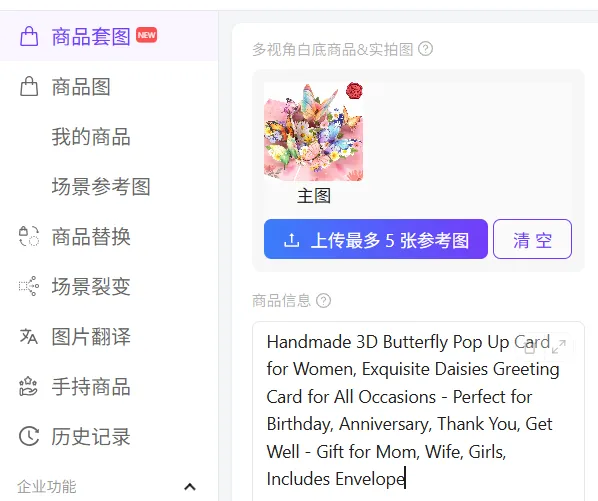Click help icon next to 商品信息
This screenshot has width=598, height=501.
pos(323,300)
